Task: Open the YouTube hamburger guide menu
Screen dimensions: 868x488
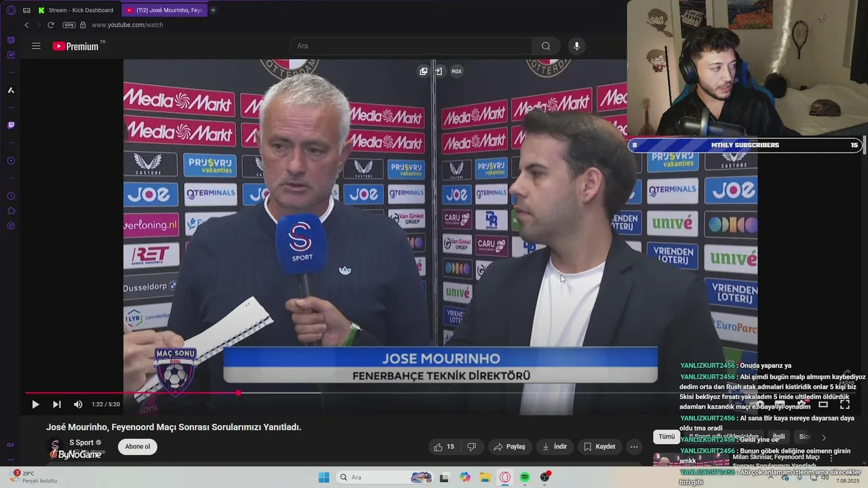Action: tap(36, 46)
